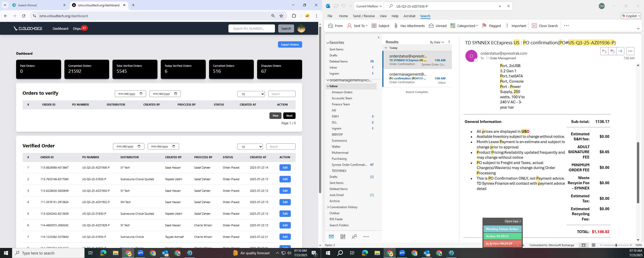Forward the TD SYNNEX email
The image size is (644, 258).
620,51
